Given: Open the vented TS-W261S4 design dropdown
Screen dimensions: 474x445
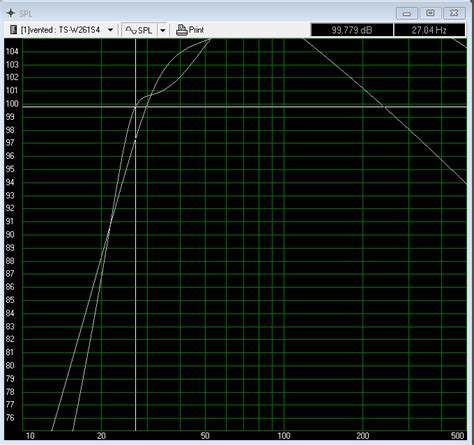Looking at the screenshot, I should click(110, 30).
